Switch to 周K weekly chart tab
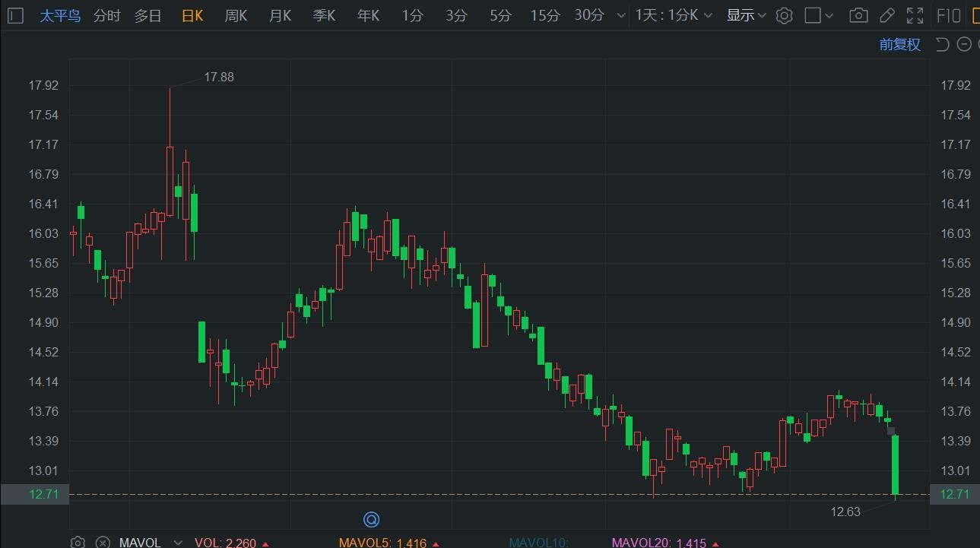This screenshot has height=548, width=980. (x=236, y=15)
